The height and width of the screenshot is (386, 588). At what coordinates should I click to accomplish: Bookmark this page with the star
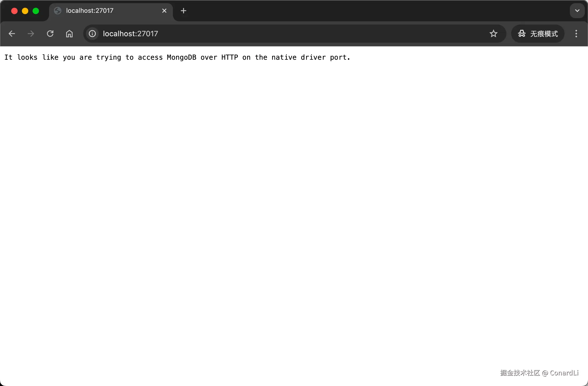493,34
